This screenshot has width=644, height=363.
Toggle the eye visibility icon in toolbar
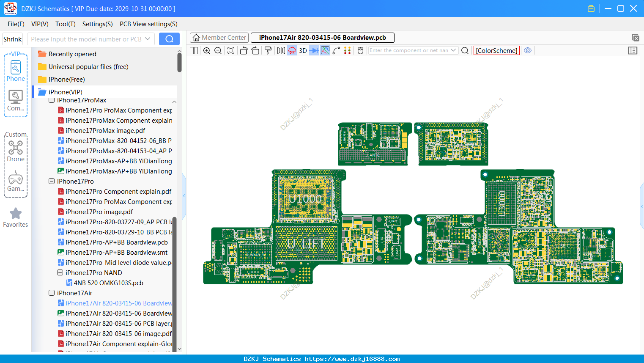[x=528, y=50]
